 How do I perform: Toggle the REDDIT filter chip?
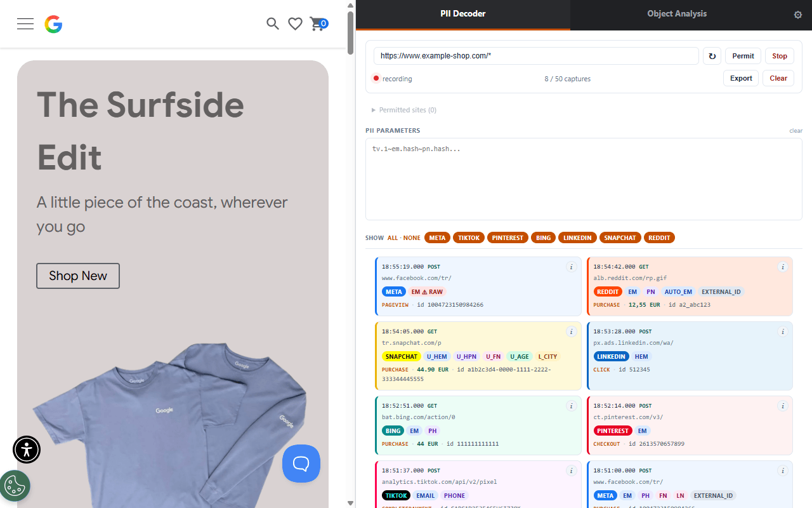pyautogui.click(x=659, y=237)
